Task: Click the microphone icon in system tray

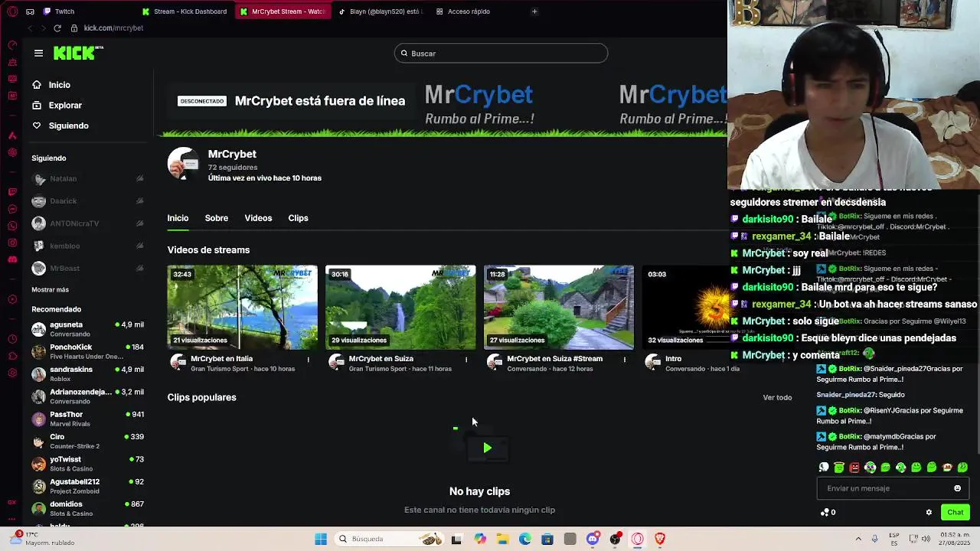Action: pyautogui.click(x=874, y=539)
